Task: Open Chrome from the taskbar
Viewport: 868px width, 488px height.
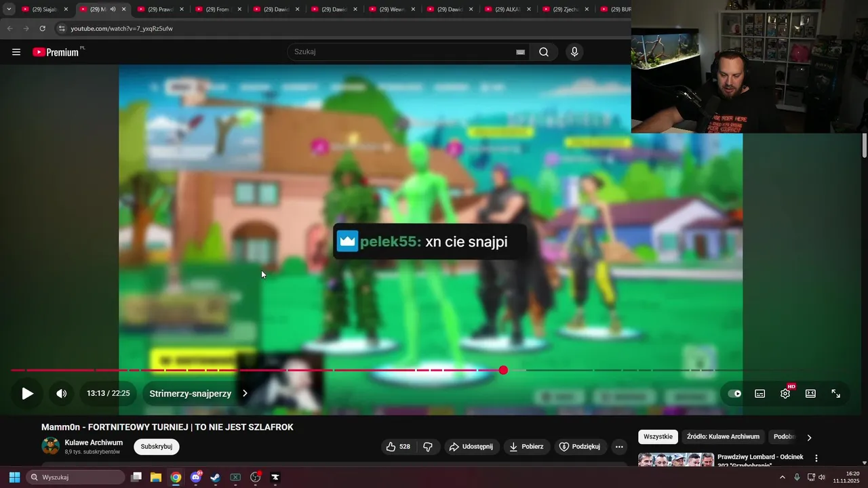Action: tap(176, 477)
